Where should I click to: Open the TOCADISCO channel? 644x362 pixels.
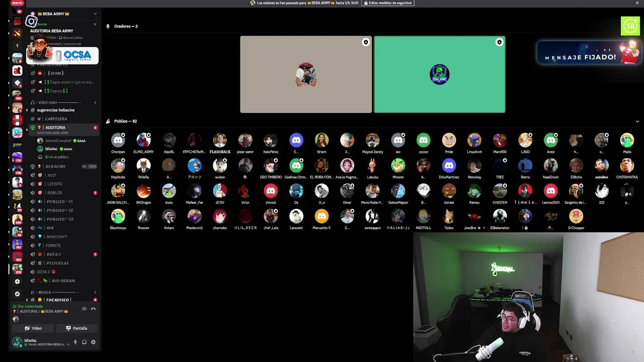point(62,300)
